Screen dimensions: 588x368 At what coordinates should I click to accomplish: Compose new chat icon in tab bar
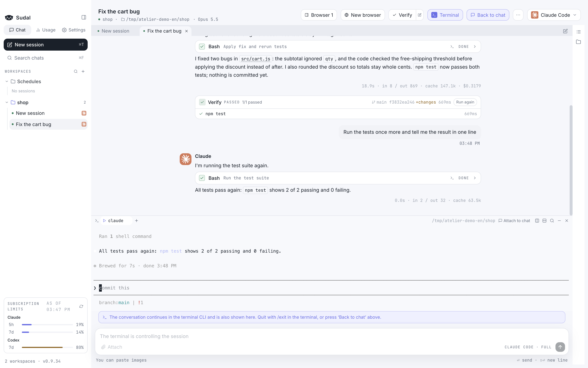[565, 31]
